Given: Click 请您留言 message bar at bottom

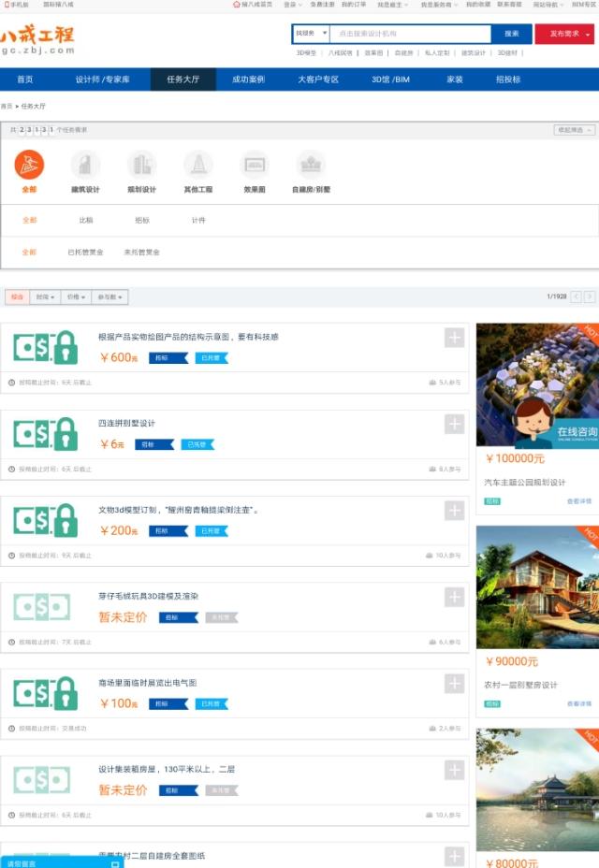Looking at the screenshot, I should click(62, 863).
